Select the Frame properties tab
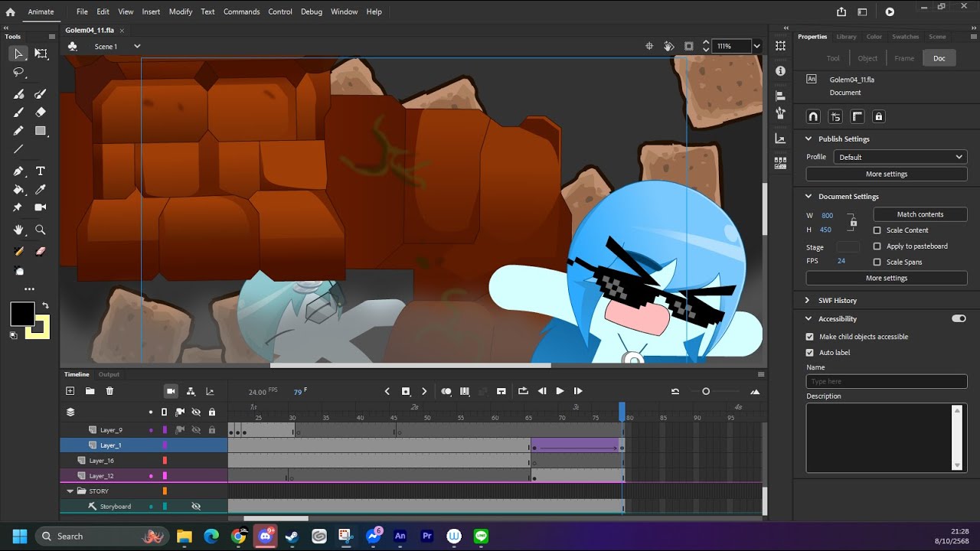This screenshot has width=980, height=551. (904, 58)
